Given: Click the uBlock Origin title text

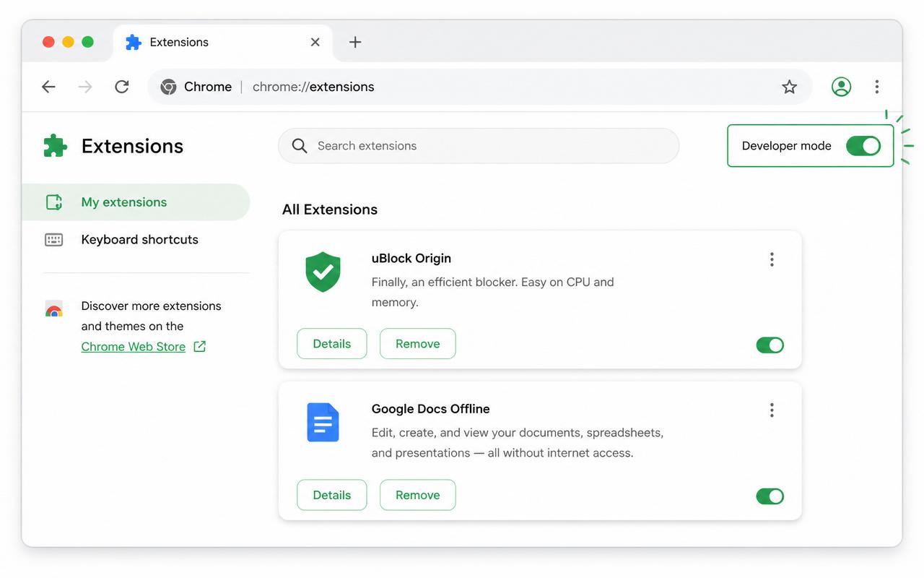Looking at the screenshot, I should click(x=411, y=259).
